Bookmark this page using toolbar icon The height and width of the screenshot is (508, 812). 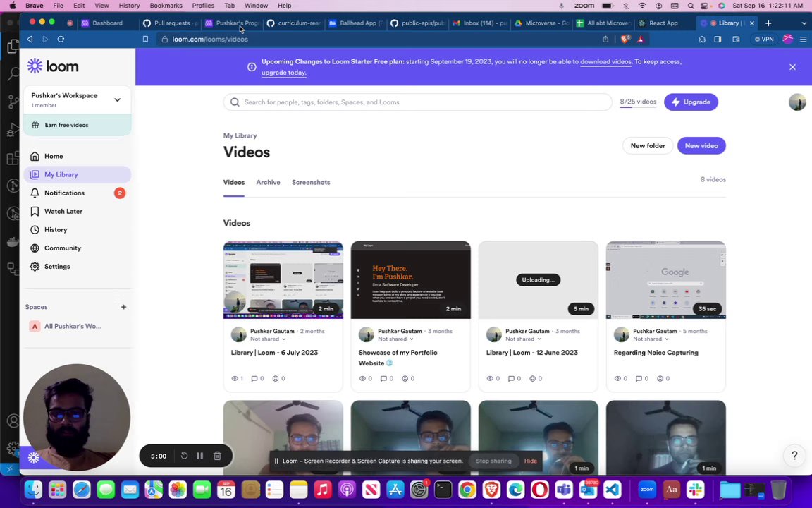(x=145, y=39)
